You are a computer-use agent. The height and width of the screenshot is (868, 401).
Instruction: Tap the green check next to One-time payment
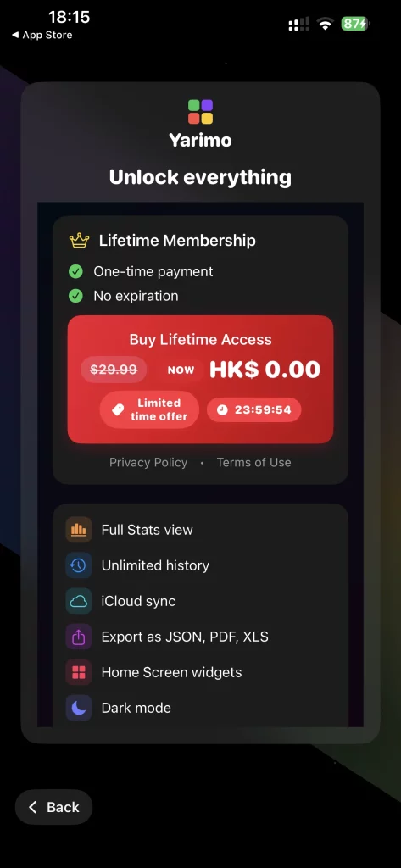click(x=75, y=272)
